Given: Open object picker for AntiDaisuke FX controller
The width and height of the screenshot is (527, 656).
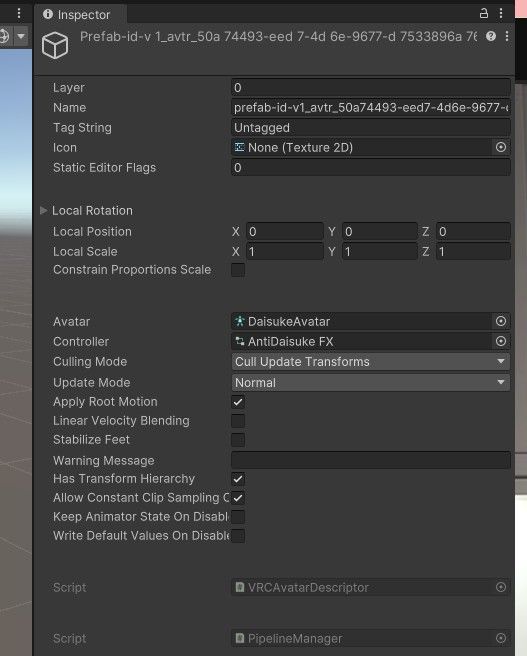Looking at the screenshot, I should (501, 341).
